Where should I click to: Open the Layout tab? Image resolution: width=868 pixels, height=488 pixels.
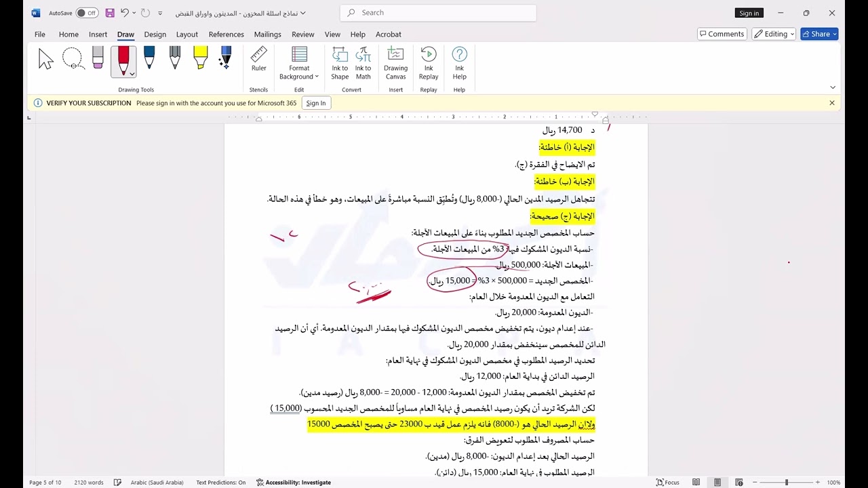coord(187,34)
